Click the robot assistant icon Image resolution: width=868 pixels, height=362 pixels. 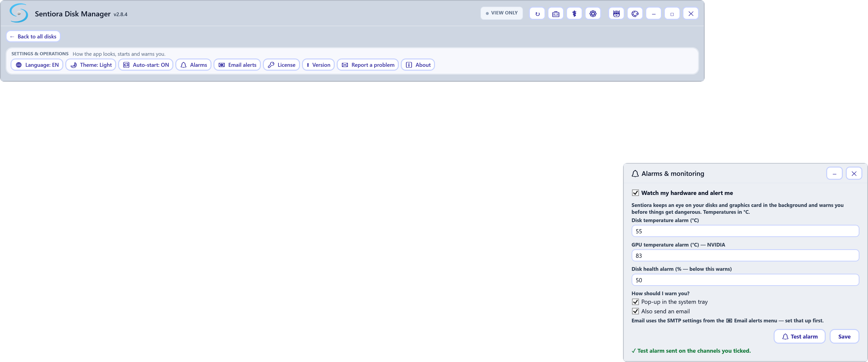click(x=616, y=14)
